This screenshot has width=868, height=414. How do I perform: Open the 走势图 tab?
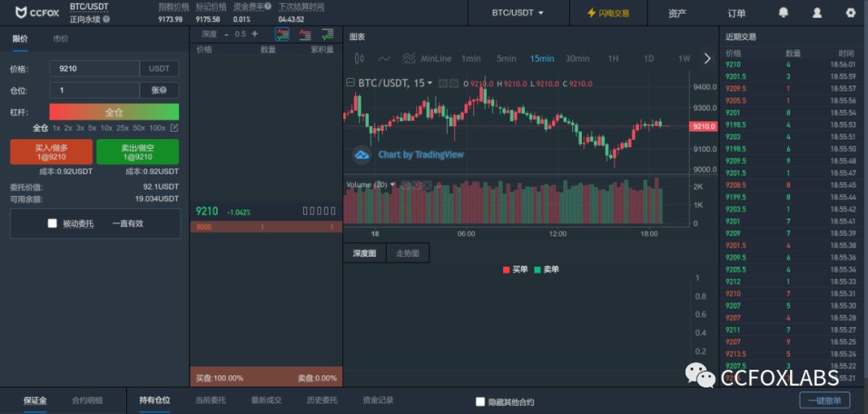click(x=407, y=253)
